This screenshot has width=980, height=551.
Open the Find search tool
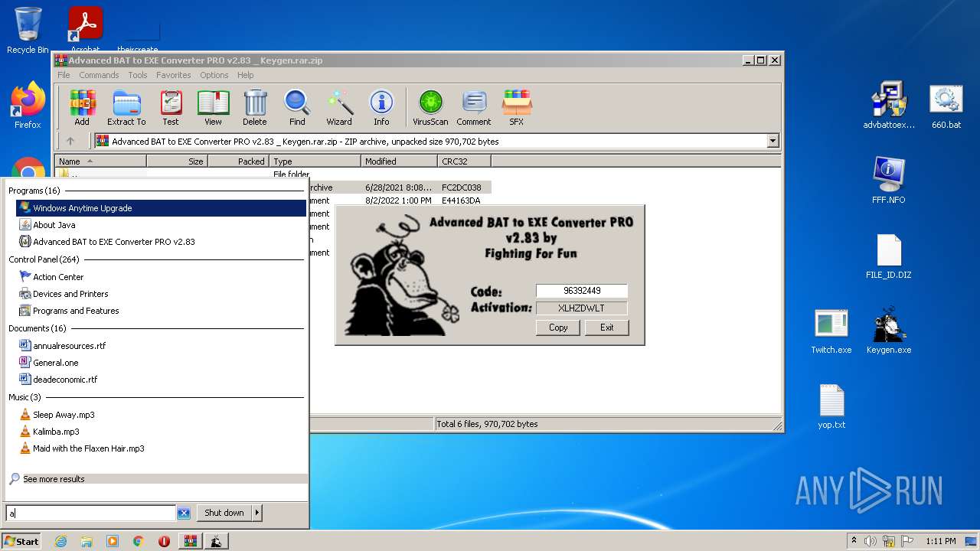[297, 107]
